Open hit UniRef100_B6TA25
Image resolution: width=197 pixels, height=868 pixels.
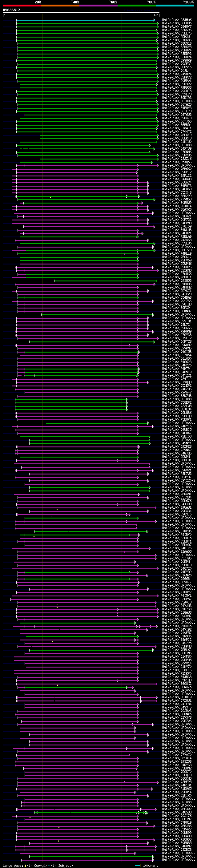[177, 104]
